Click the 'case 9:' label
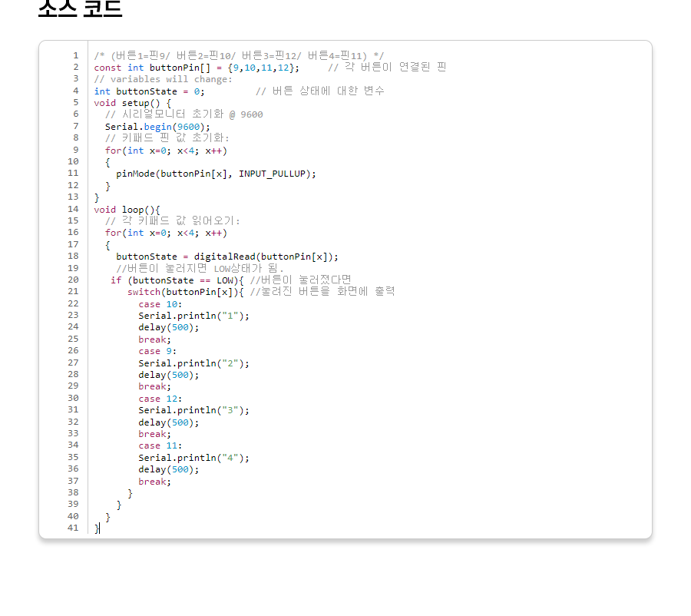This screenshot has height=616, width=691. [157, 351]
